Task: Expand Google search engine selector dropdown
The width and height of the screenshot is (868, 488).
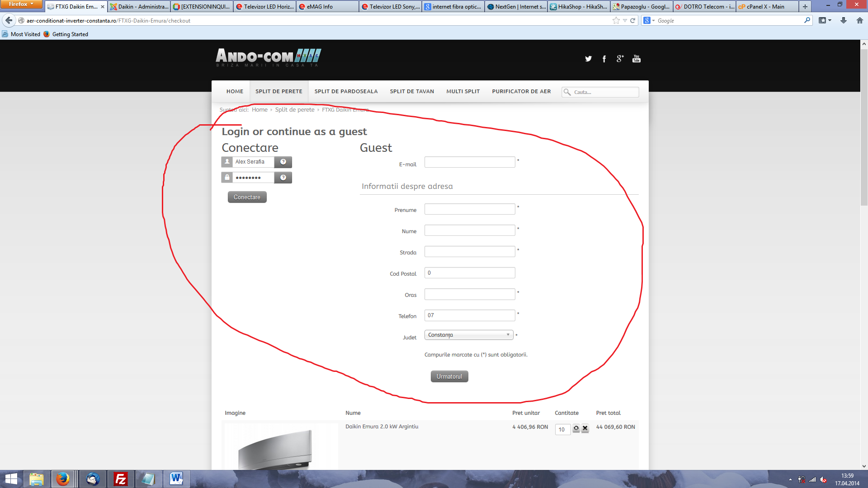Action: [648, 20]
